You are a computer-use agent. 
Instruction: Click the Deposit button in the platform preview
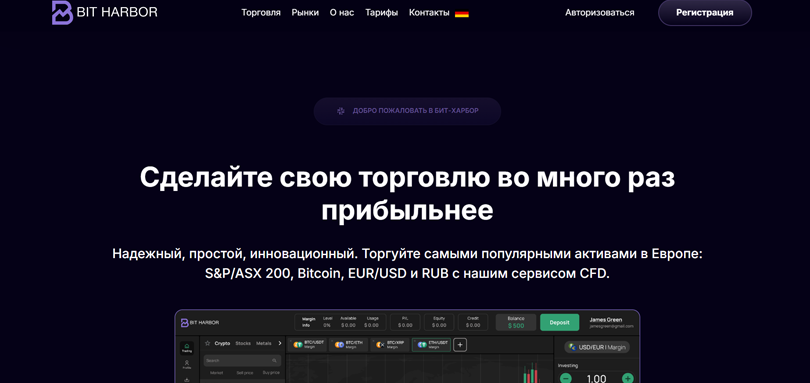[x=559, y=322]
